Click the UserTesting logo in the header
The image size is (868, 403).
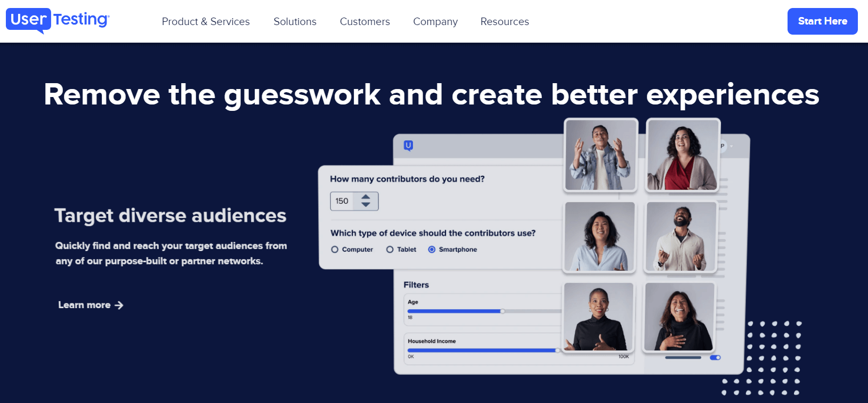tap(58, 20)
